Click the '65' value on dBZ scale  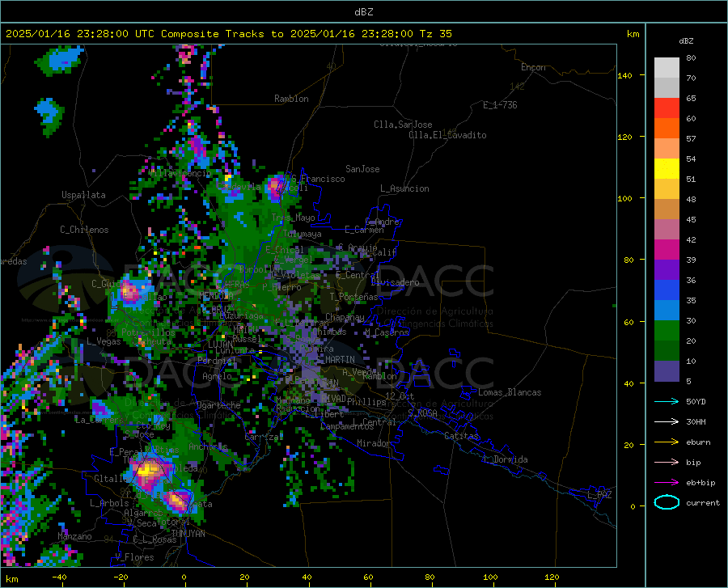click(x=691, y=99)
